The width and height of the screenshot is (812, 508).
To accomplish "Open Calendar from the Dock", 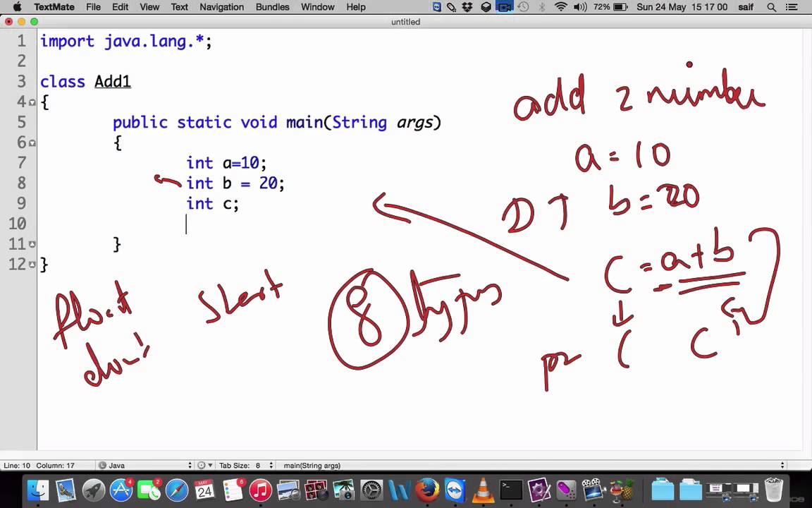I will tap(204, 490).
